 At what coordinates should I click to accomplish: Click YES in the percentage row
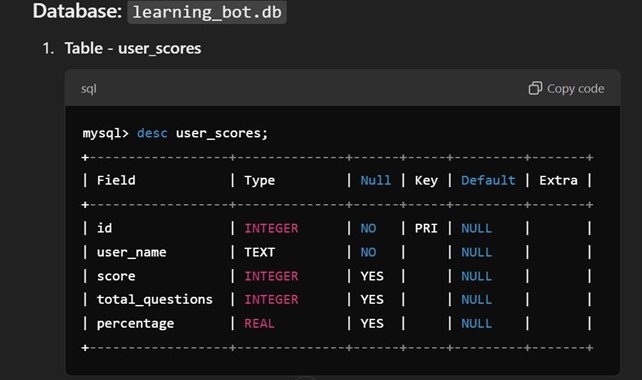tap(372, 323)
